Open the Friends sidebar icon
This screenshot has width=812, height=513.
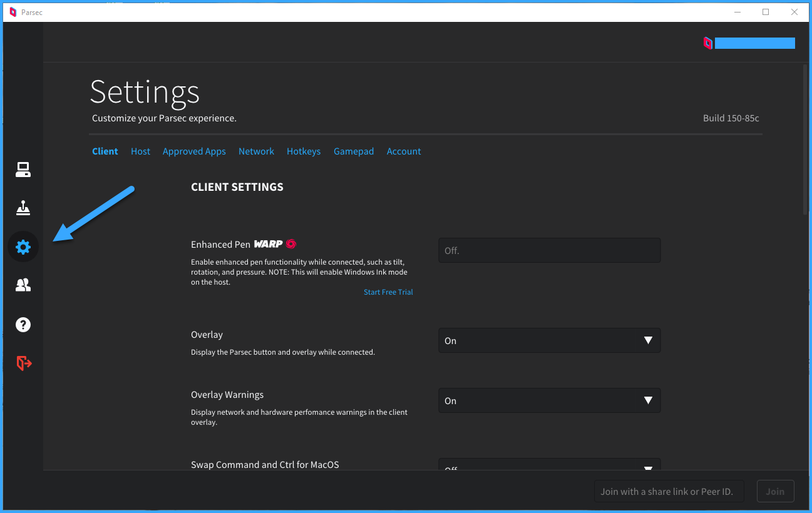pos(23,285)
